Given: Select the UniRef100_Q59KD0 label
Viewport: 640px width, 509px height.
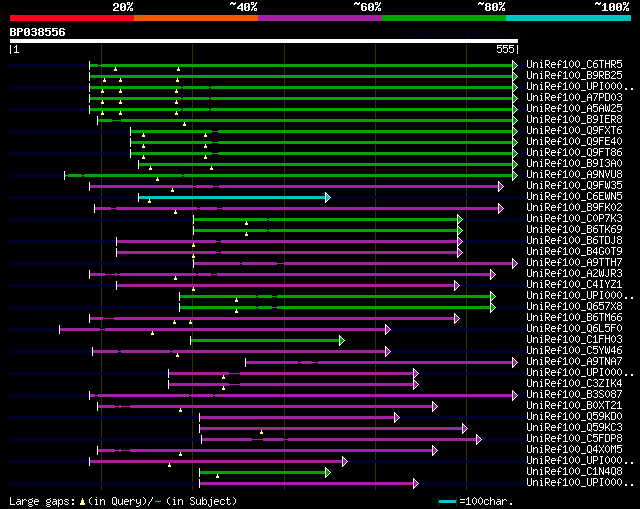Looking at the screenshot, I should (x=574, y=417).
